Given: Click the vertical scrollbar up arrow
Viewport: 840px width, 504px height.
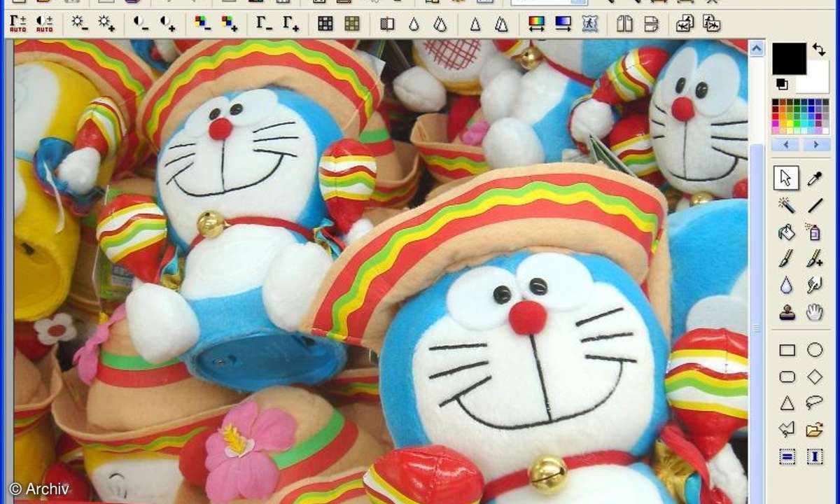Looking at the screenshot, I should click(756, 48).
